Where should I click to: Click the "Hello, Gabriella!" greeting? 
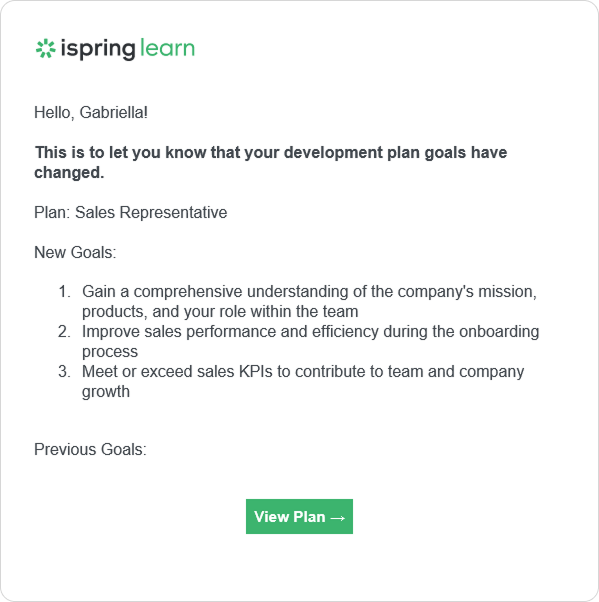[91, 112]
